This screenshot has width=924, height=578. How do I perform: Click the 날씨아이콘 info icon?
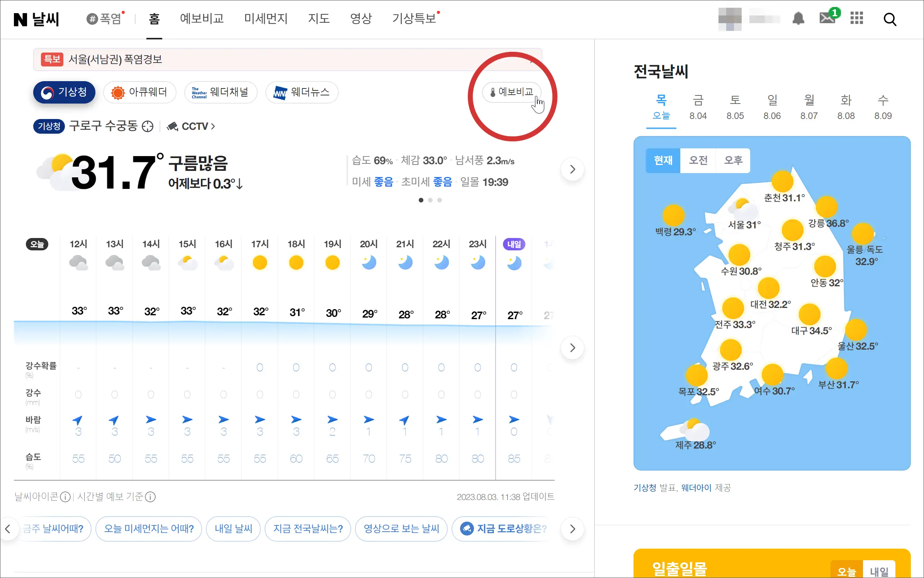pos(66,497)
